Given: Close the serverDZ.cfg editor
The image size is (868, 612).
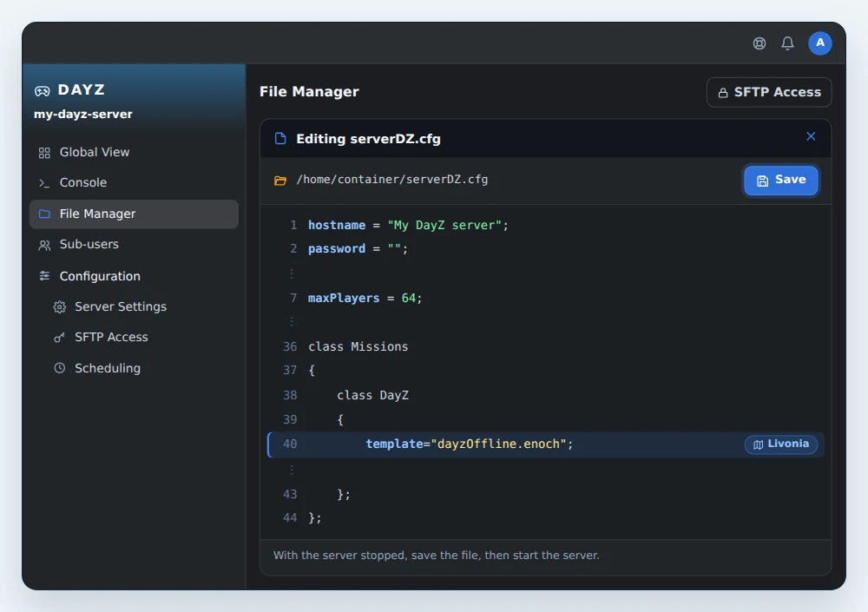Looking at the screenshot, I should [x=811, y=136].
